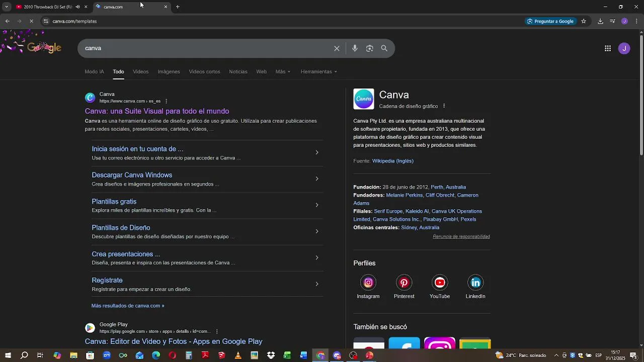644x362 pixels.
Task: Show hidden system tray icons
Action: coord(556,355)
